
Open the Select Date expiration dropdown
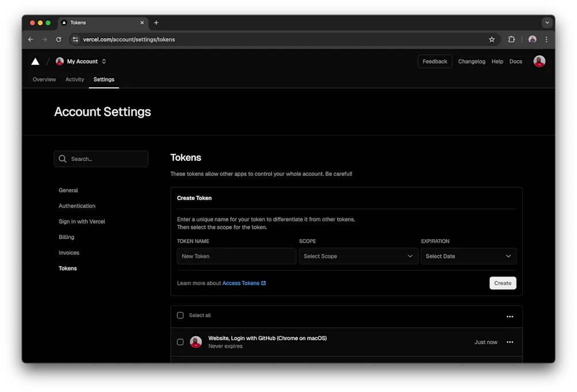(468, 256)
